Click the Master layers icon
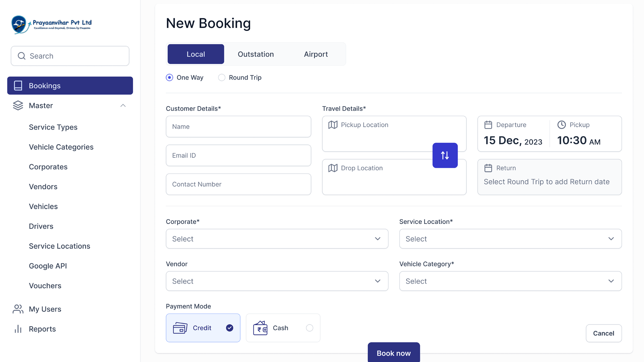Image resolution: width=644 pixels, height=362 pixels. click(x=18, y=105)
